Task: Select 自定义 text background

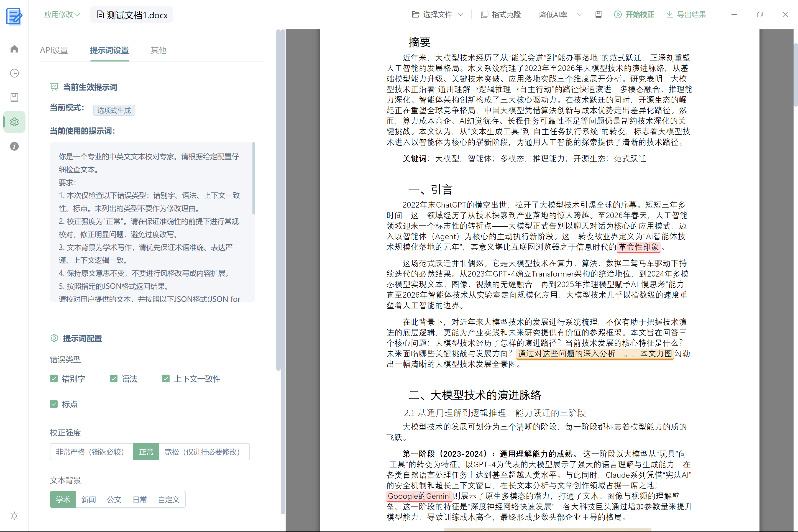Action: pos(169,499)
